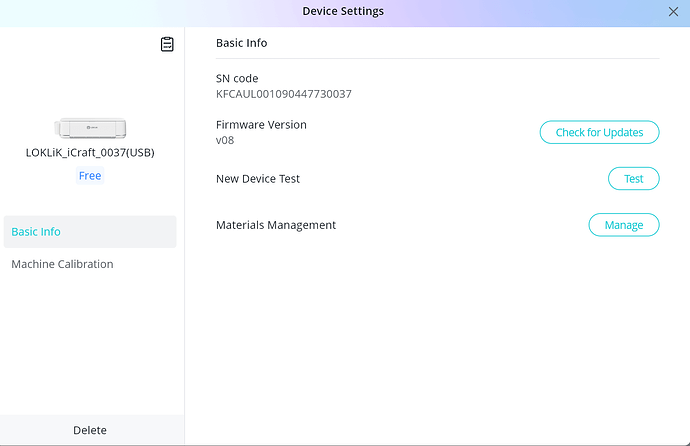Click the Device Settings title bar text

tap(343, 12)
